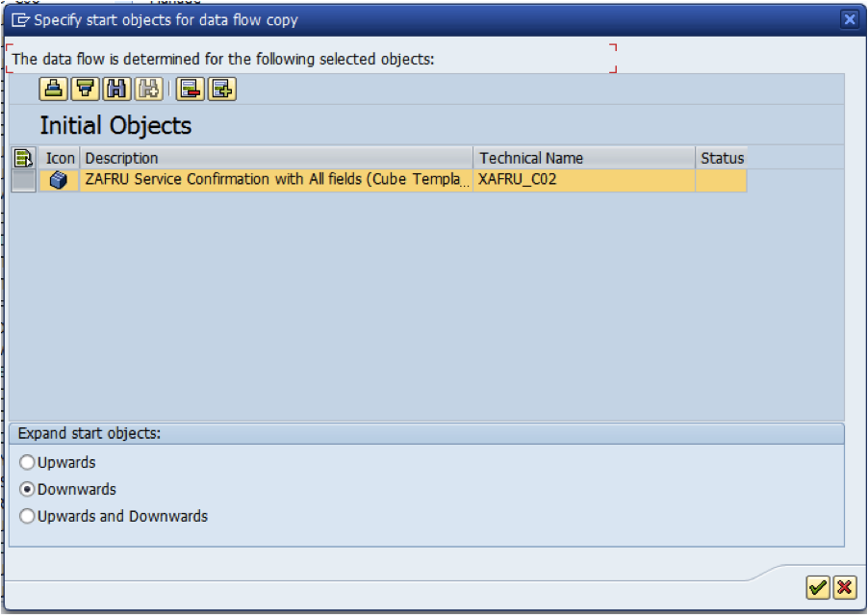868x615 pixels.
Task: Select the XAFRU_C02 cube row
Action: [x=289, y=179]
